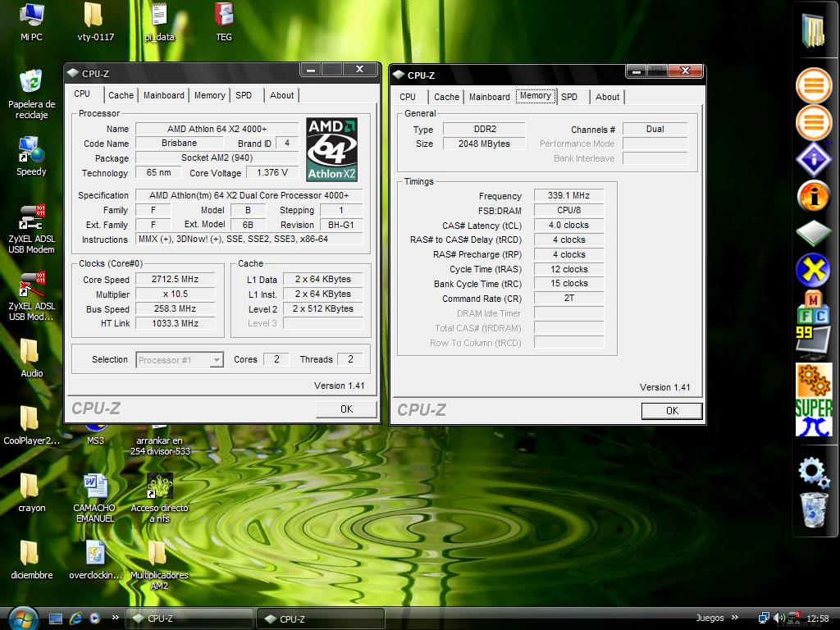Click the Command Rate value 2T
This screenshot has height=630, width=840.
coord(569,298)
